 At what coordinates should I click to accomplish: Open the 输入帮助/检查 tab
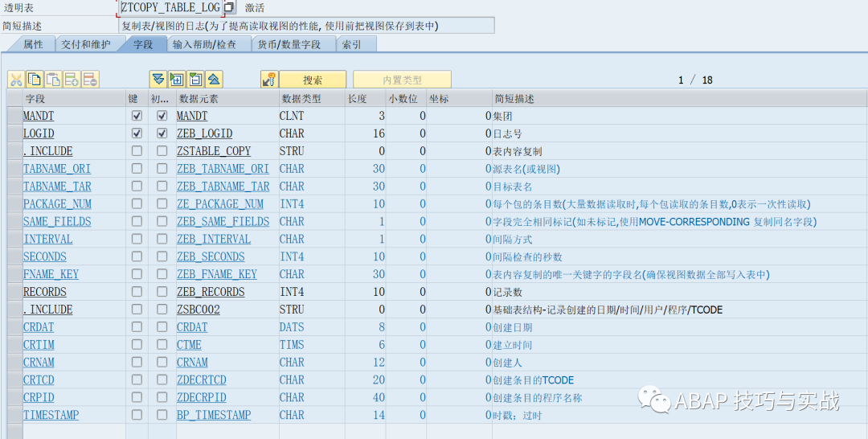point(205,44)
